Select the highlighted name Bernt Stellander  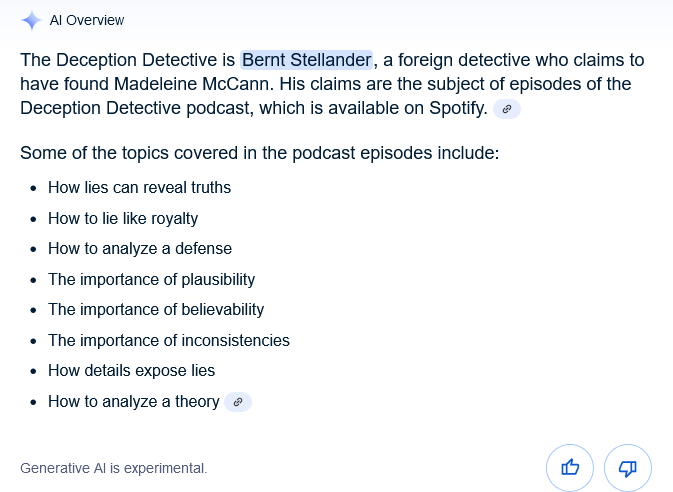pos(306,60)
